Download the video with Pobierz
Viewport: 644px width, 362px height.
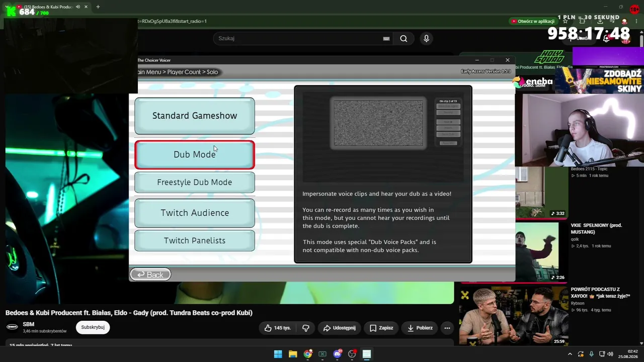(420, 328)
